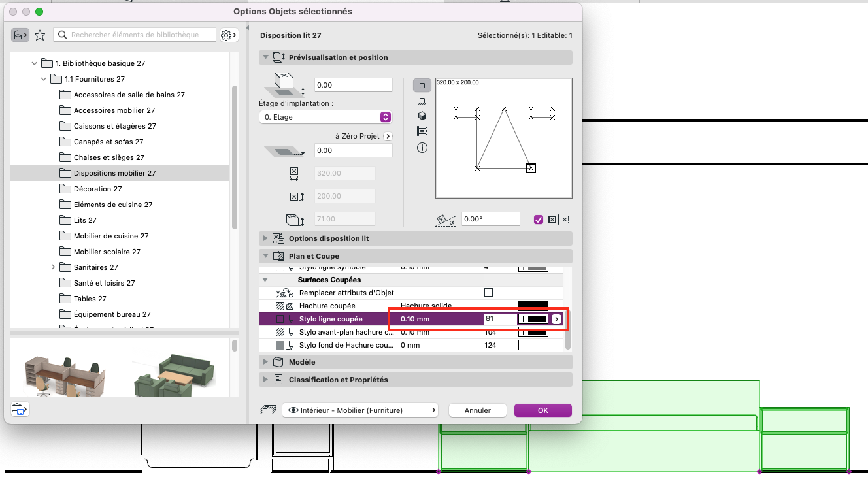Select the elevation view preview icon
Viewport: 868px width, 492px height.
[x=422, y=101]
